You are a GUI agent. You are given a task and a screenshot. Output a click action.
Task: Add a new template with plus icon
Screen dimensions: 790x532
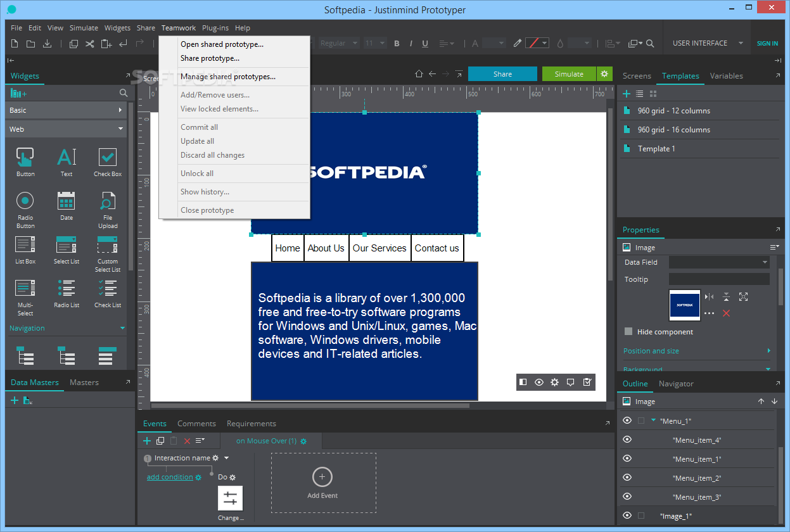pos(627,94)
